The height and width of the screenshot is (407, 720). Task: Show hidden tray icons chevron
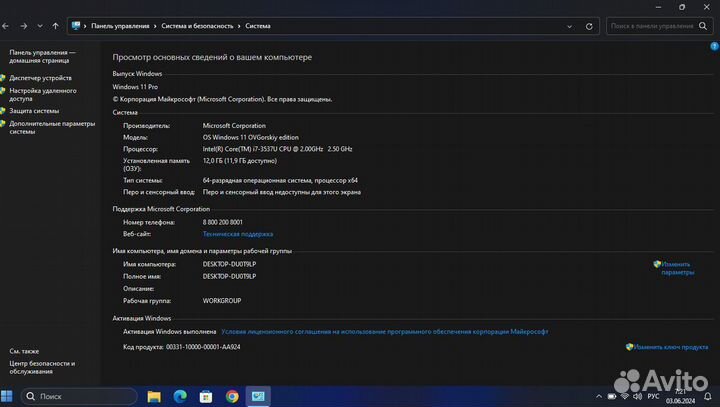599,396
